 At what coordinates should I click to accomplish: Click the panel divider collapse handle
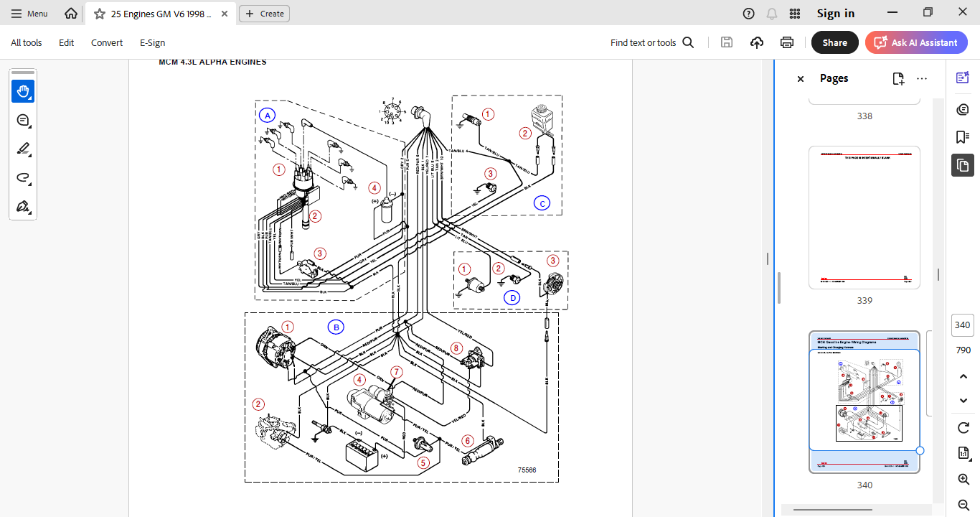point(768,258)
